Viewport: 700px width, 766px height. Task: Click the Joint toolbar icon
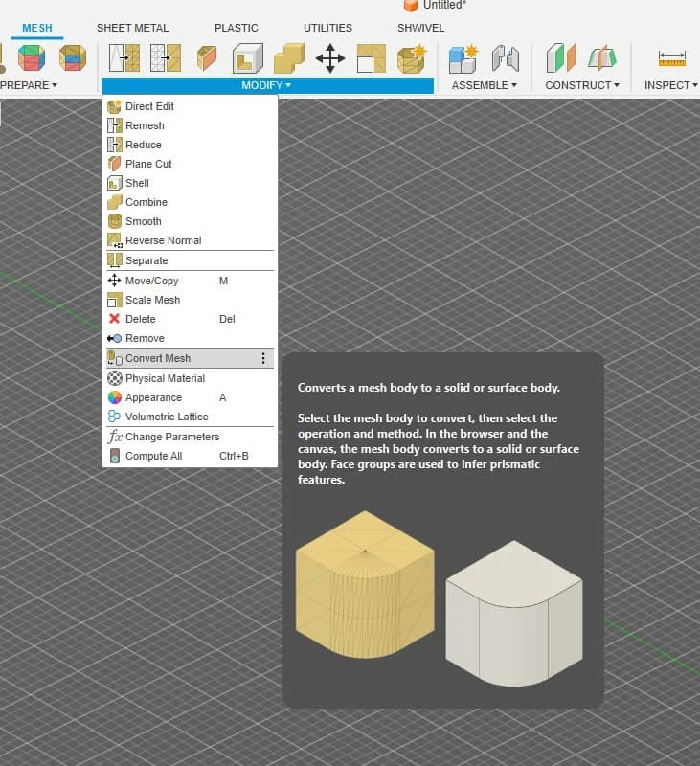[x=505, y=58]
